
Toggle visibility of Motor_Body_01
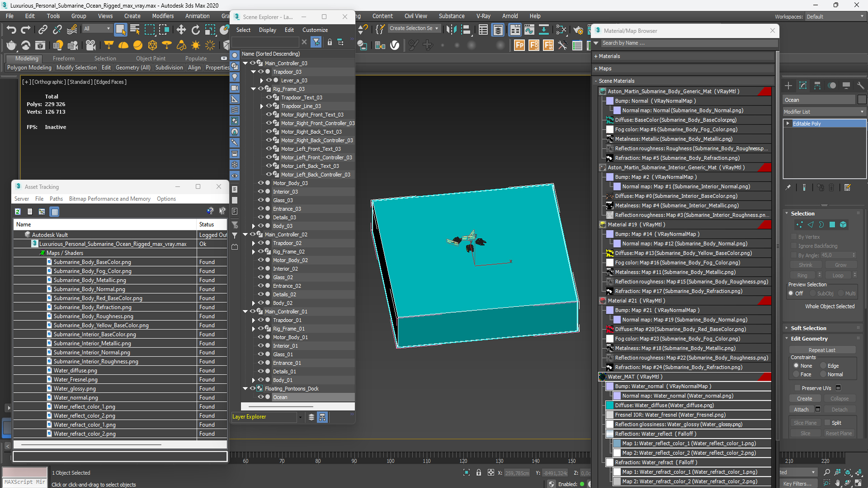point(261,337)
